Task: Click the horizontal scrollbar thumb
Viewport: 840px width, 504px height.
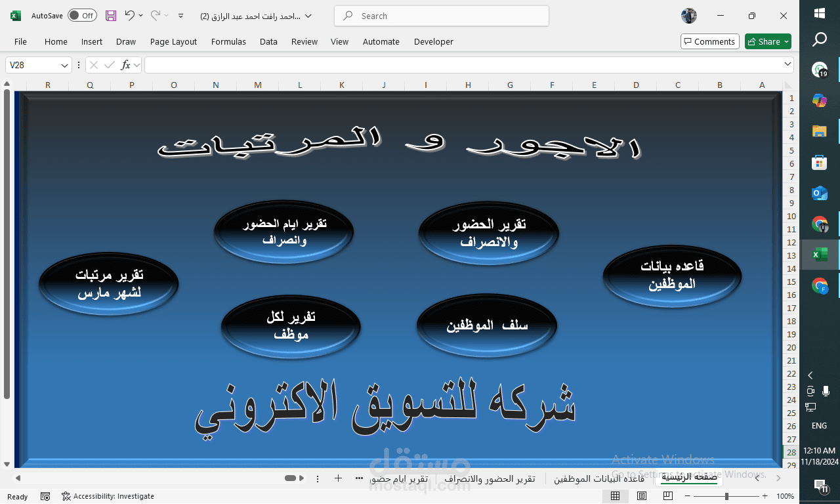Action: [290, 478]
